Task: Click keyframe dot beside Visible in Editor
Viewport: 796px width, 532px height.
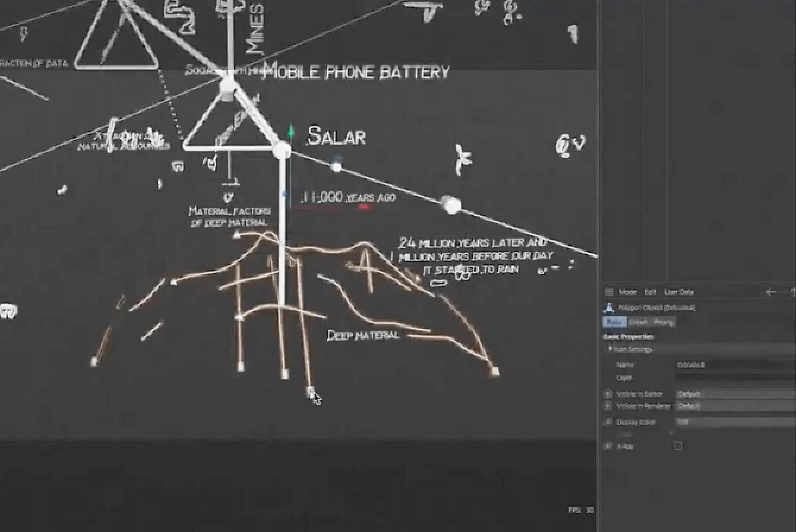Action: 608,394
